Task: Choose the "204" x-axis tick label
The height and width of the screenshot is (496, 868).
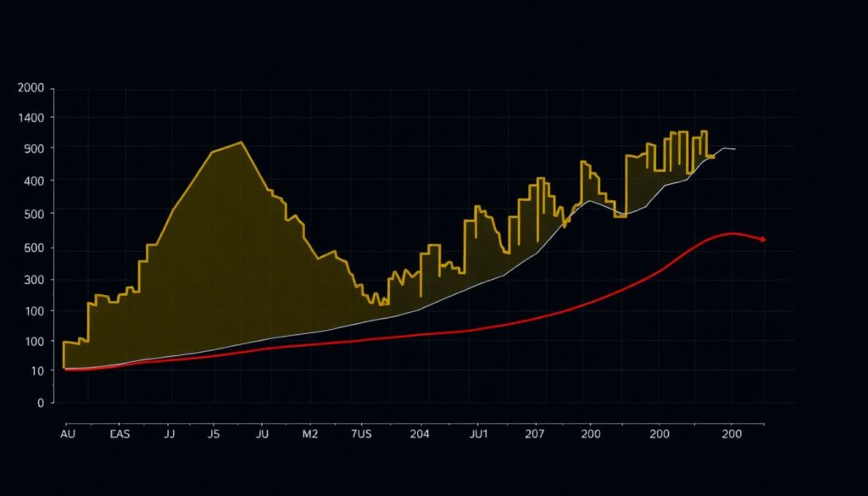Action: coord(419,434)
